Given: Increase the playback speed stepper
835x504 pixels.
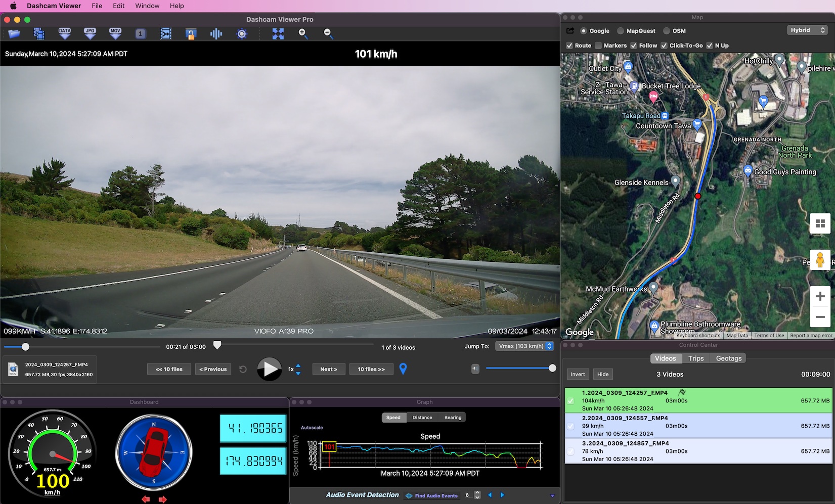Looking at the screenshot, I should point(298,366).
